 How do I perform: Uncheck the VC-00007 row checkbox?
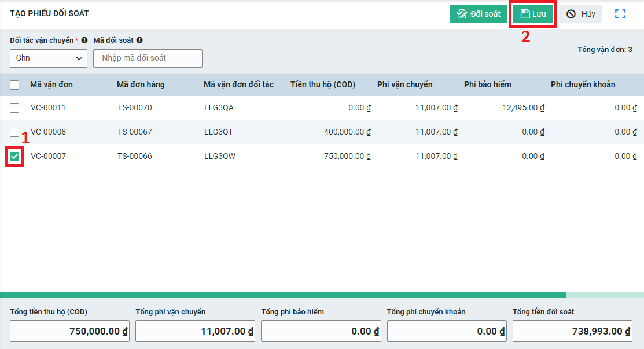tap(14, 156)
